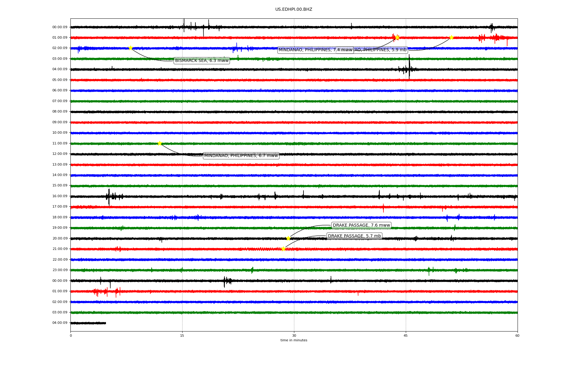Image resolution: width=588 pixels, height=368 pixels.
Task: Click the Drake Passage 7.6 star marker
Action: tap(288, 238)
